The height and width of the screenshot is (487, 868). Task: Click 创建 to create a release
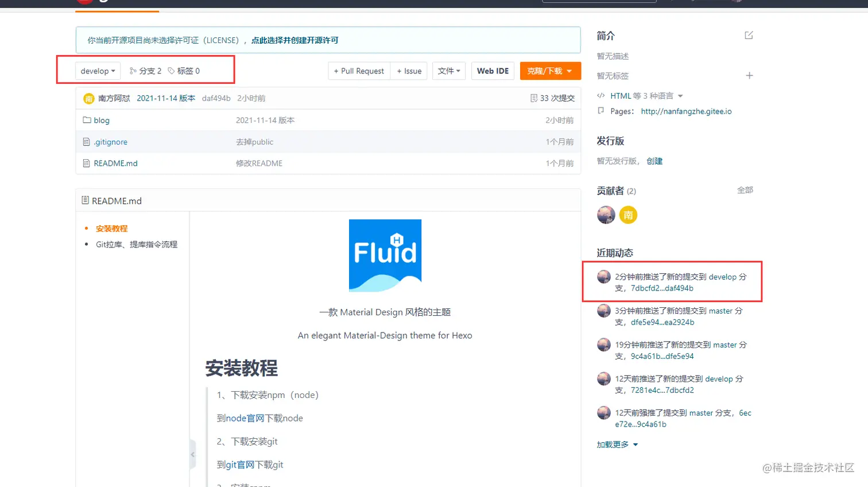(x=654, y=161)
